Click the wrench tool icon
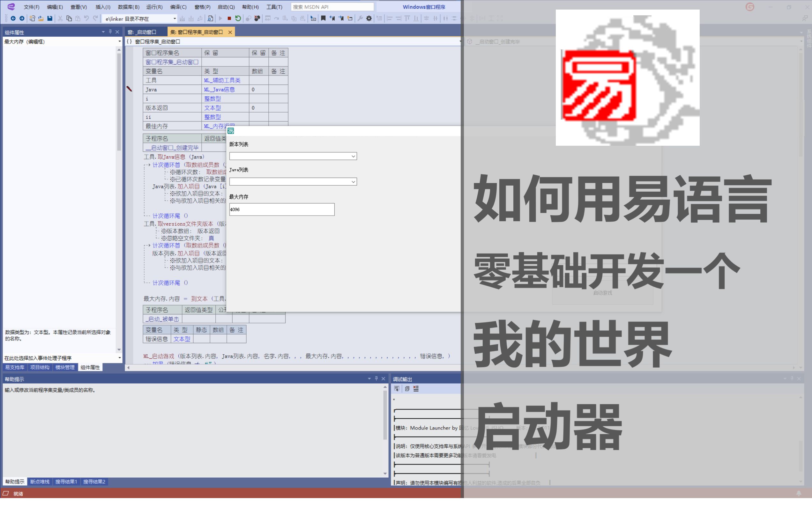 pos(360,18)
